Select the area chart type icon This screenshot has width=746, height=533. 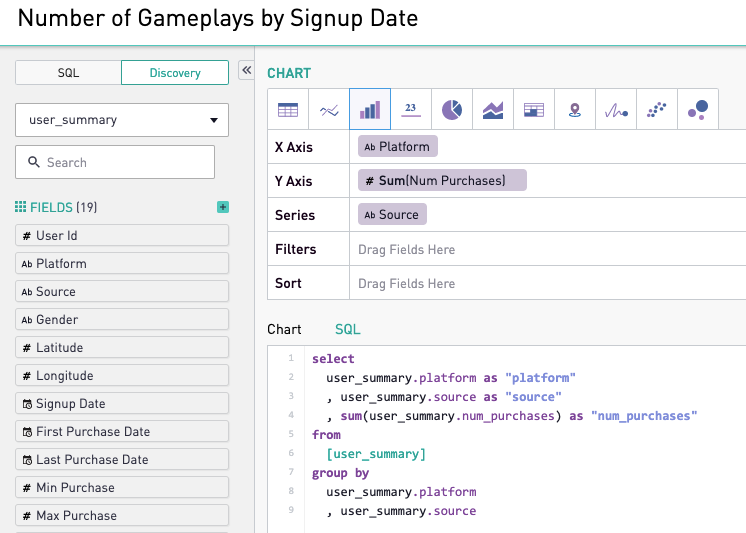click(x=493, y=110)
